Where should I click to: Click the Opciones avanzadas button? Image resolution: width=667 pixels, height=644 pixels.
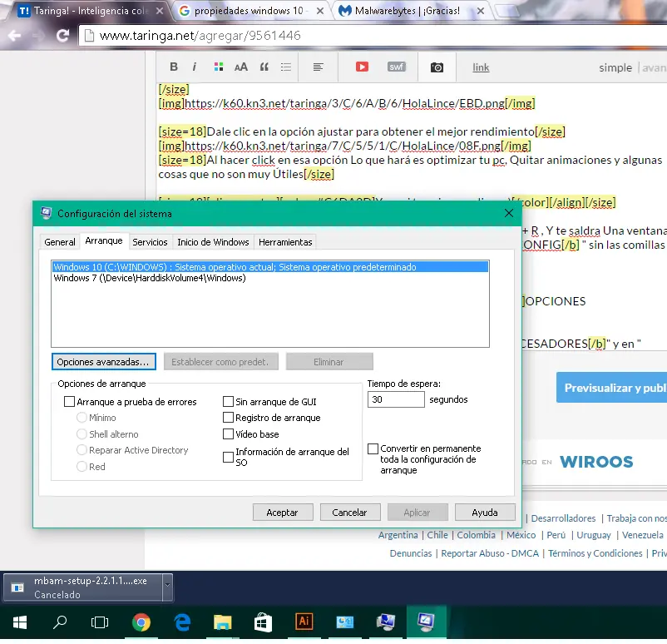pyautogui.click(x=103, y=362)
